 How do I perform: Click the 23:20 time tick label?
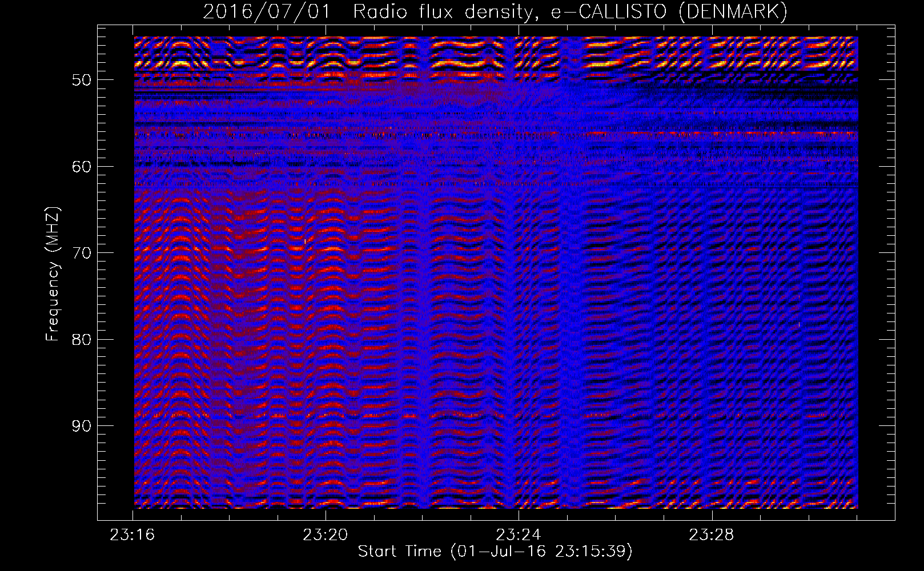click(x=326, y=535)
